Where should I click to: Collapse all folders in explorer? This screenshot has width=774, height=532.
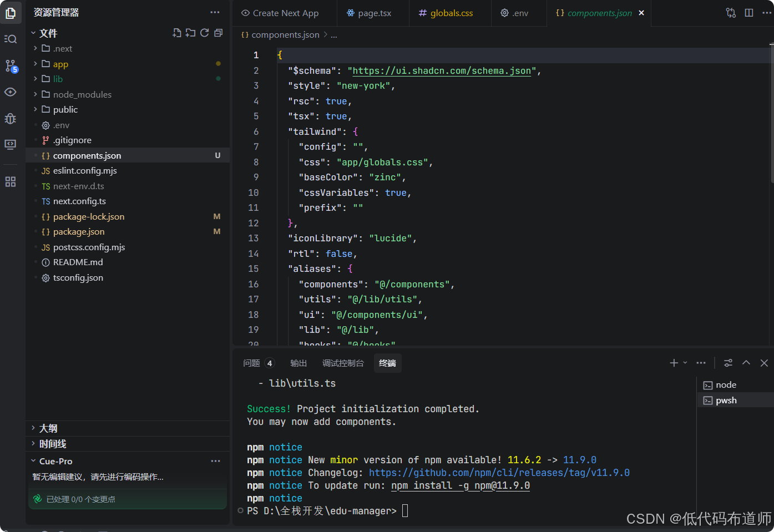(219, 33)
